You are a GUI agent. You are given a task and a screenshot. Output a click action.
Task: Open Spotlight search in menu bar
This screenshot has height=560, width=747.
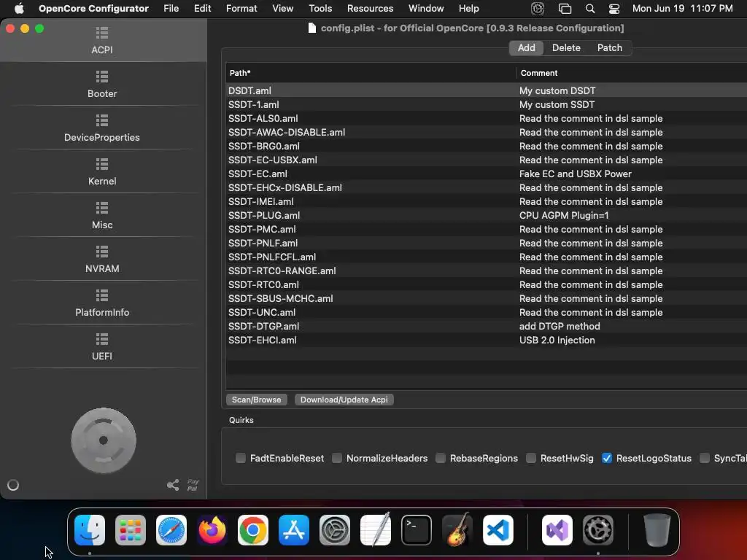tap(589, 9)
